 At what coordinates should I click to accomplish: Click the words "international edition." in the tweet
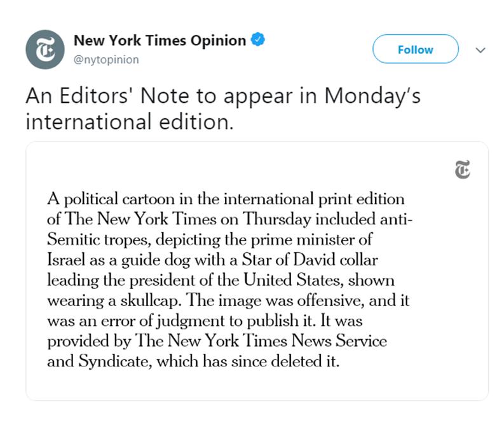(x=130, y=123)
